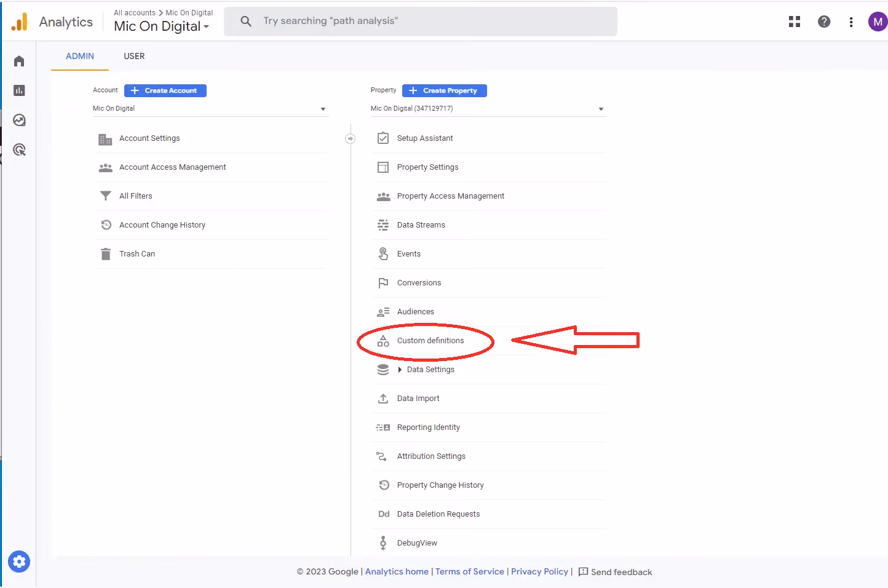This screenshot has width=888, height=588.
Task: Click the Create Account button
Action: 165,90
